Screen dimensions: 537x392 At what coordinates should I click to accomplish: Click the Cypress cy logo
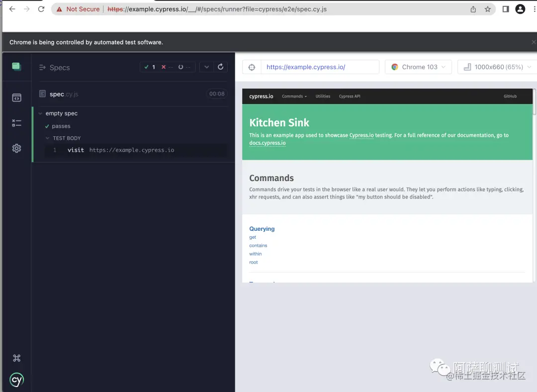[x=16, y=380]
